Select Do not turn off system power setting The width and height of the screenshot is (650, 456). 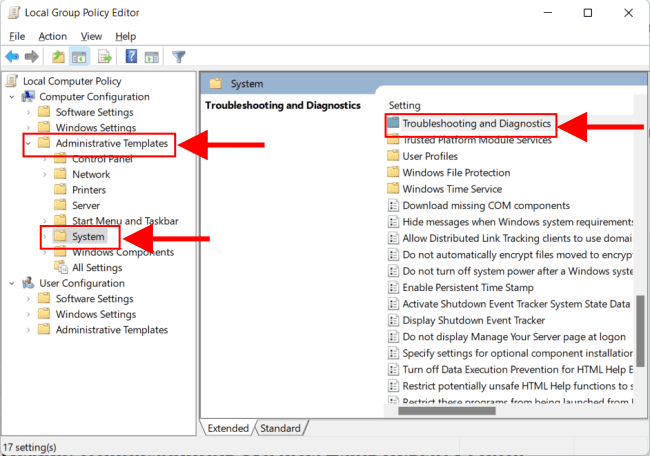click(x=517, y=271)
